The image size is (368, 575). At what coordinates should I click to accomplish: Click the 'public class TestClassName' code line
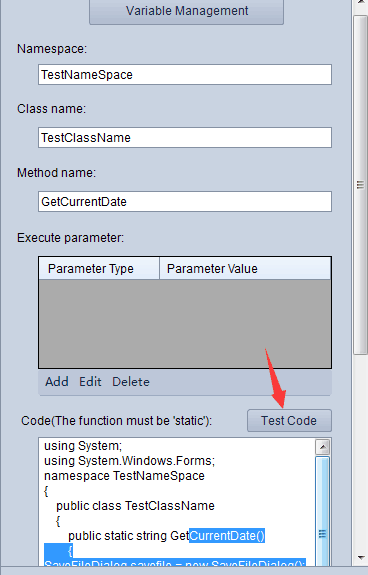coord(135,506)
